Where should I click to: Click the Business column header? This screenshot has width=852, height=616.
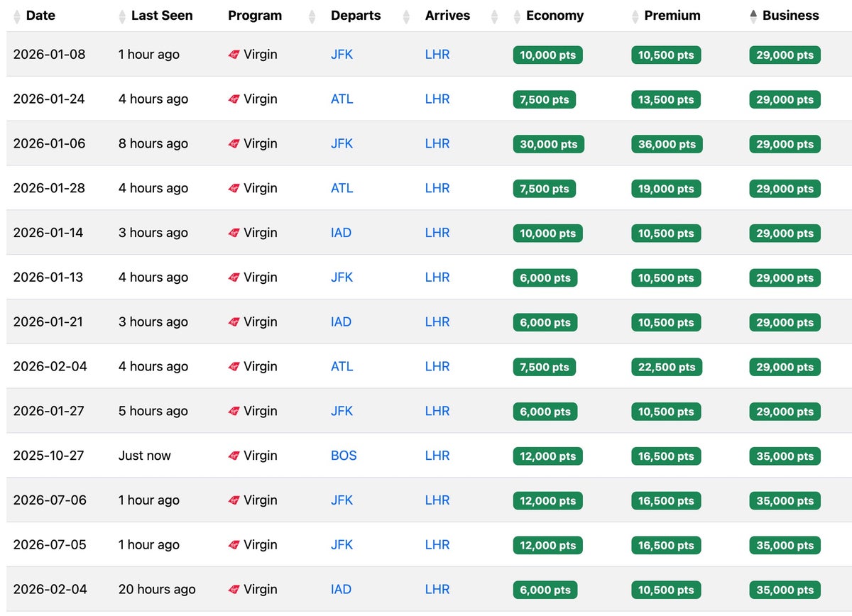point(790,16)
